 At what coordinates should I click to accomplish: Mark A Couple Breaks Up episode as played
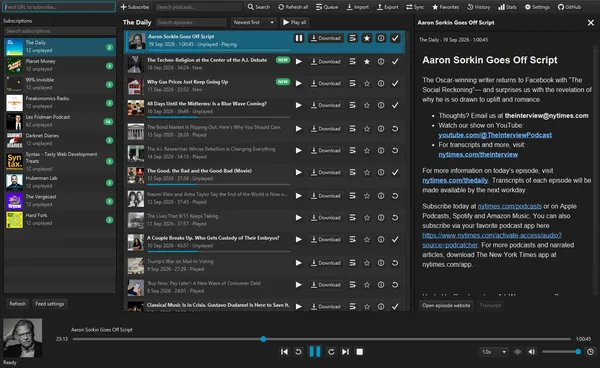[x=395, y=239]
